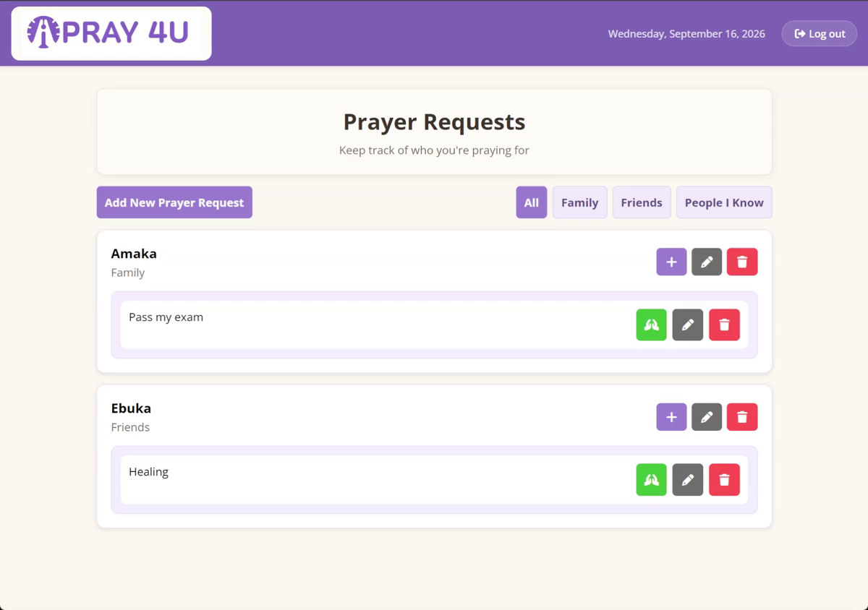Edit the 'Healing' prayer request
Image resolution: width=868 pixels, height=610 pixels.
(x=688, y=480)
